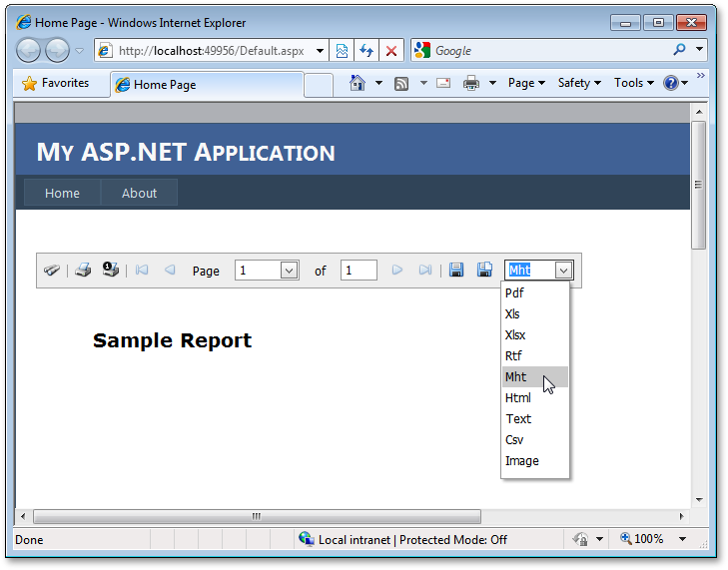728x570 pixels.
Task: Open the Help question mark icon
Action: [671, 83]
